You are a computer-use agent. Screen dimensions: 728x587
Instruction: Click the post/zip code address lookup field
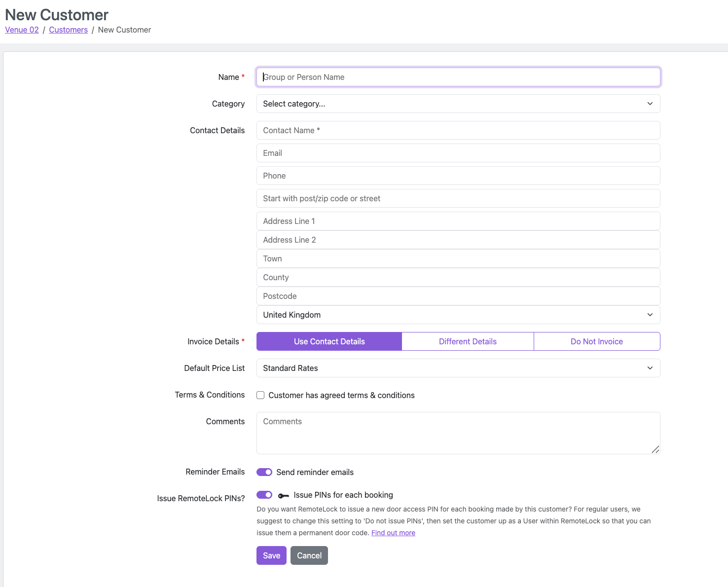pos(458,198)
